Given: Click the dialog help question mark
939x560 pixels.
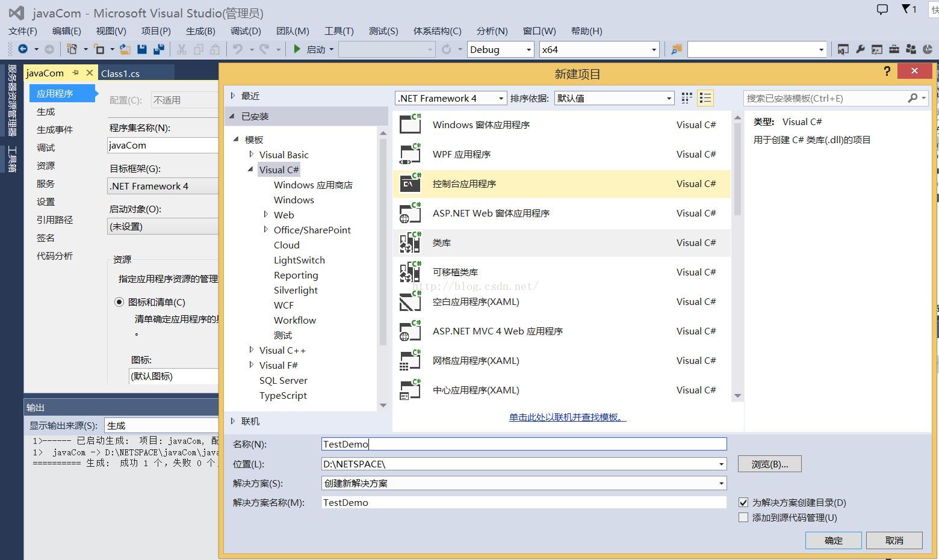Looking at the screenshot, I should click(x=887, y=71).
